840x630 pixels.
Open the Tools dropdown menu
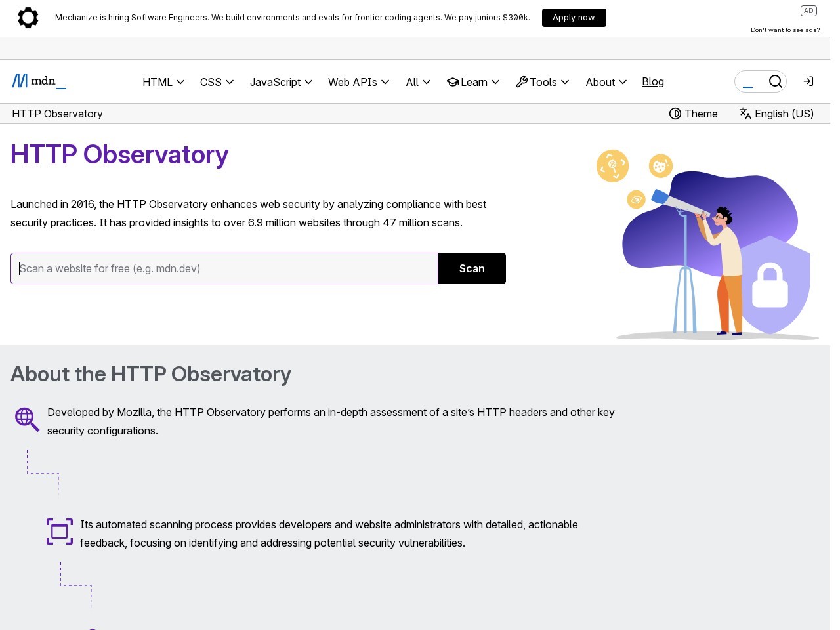543,82
